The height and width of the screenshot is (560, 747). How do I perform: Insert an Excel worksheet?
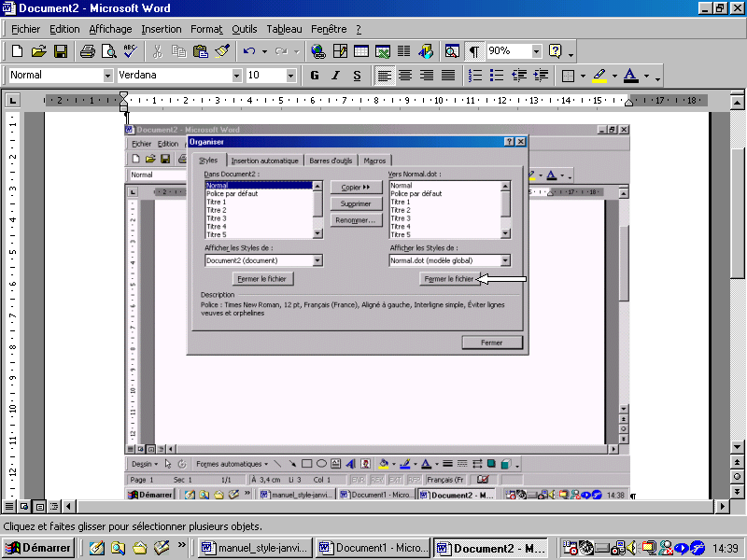(383, 51)
